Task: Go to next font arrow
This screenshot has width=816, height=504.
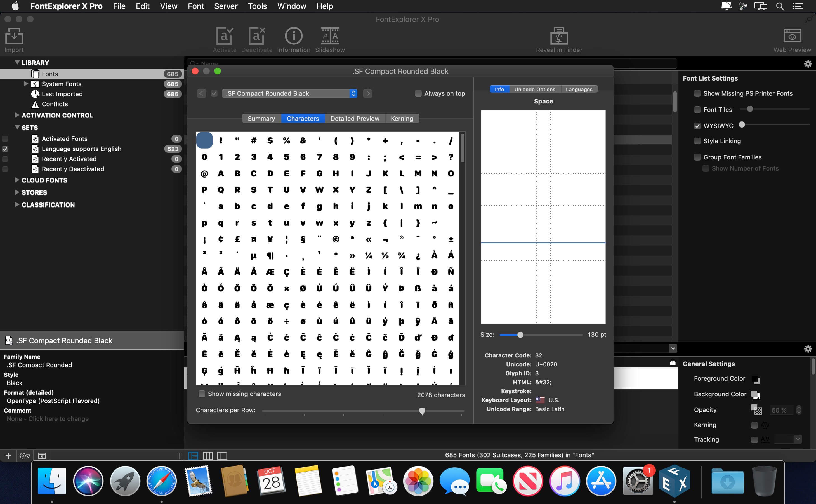Action: (x=367, y=94)
